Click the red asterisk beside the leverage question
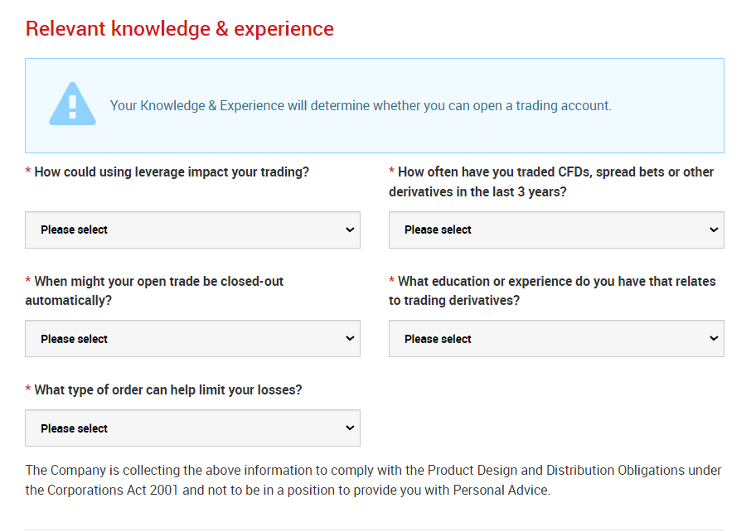This screenshot has width=756, height=532. click(x=28, y=171)
